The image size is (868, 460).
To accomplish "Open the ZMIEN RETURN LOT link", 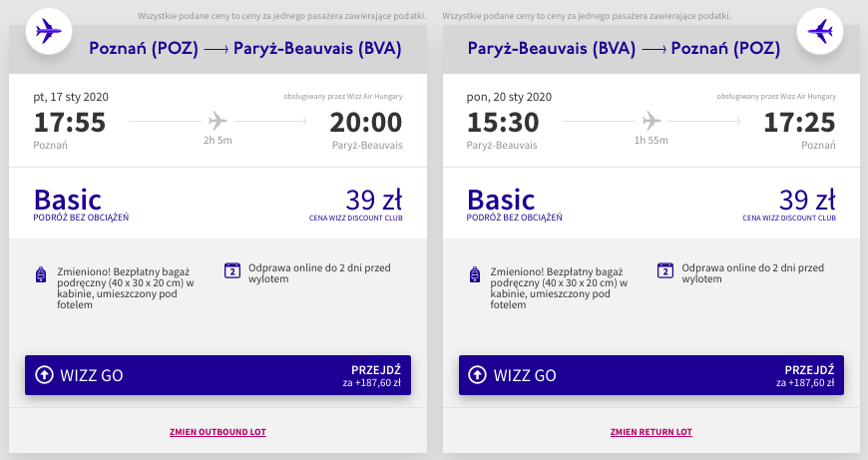I will click(651, 432).
